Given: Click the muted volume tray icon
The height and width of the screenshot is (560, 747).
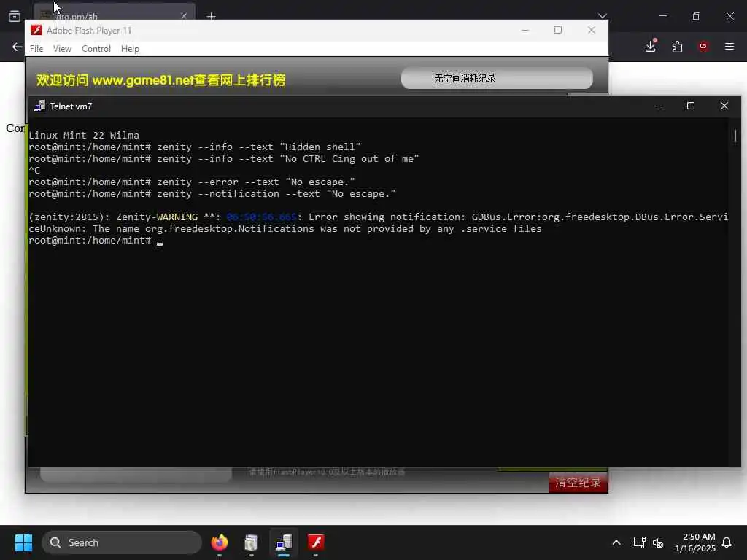Looking at the screenshot, I should 658,542.
